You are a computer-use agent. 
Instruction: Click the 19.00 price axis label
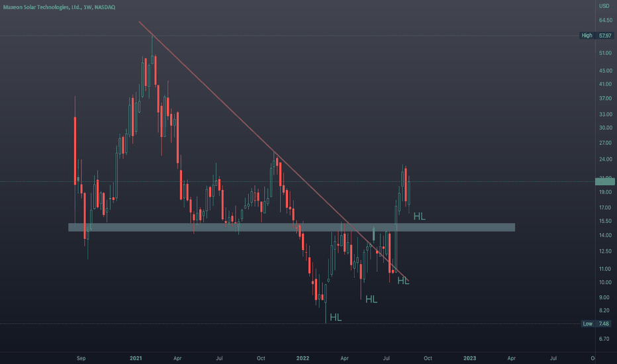(x=606, y=192)
